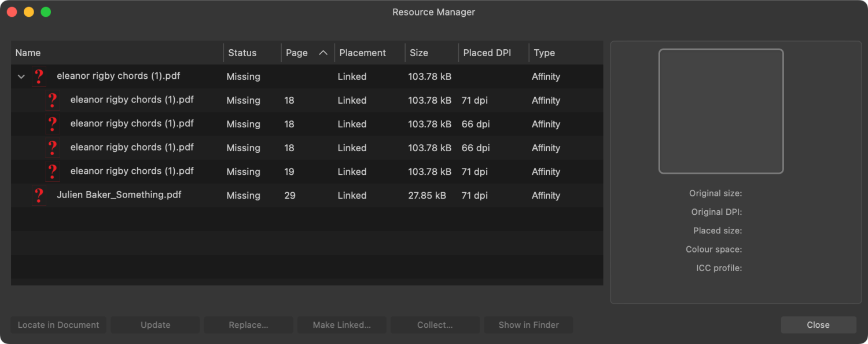
Task: Collapse the eleanor rigby chords resource group
Action: tap(21, 76)
